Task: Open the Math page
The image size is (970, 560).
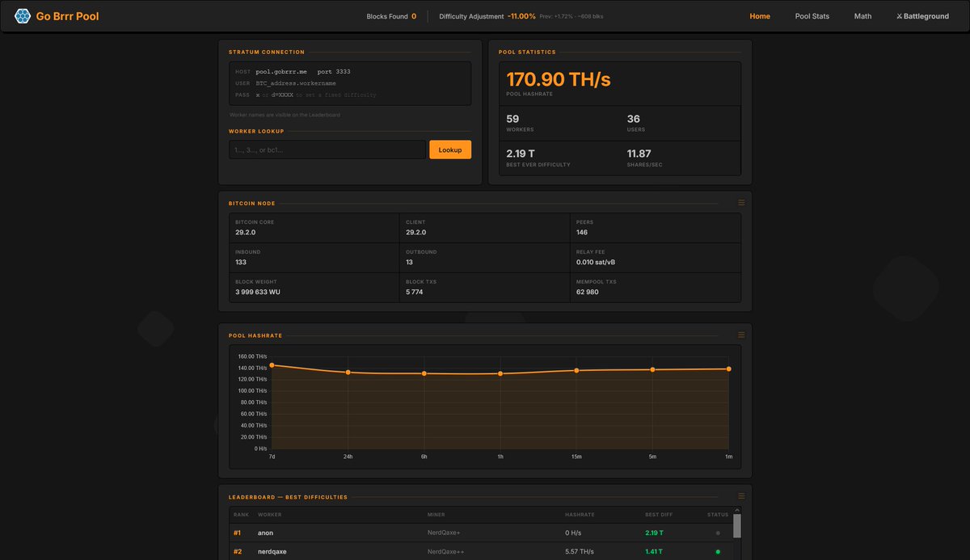Action: pos(862,16)
